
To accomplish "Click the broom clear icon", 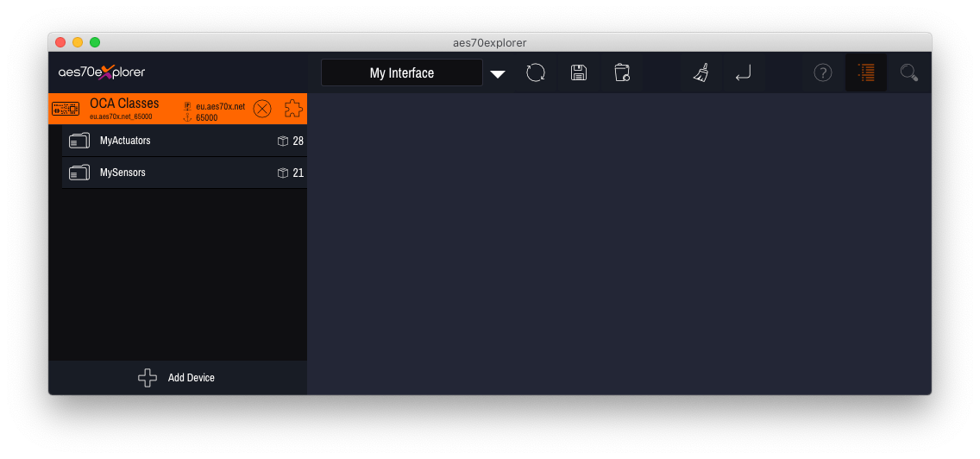I will pos(701,73).
